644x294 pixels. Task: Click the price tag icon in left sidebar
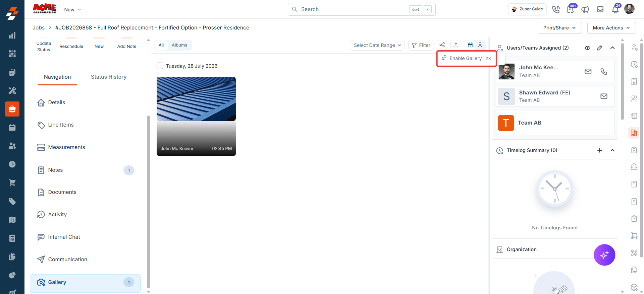click(12, 201)
